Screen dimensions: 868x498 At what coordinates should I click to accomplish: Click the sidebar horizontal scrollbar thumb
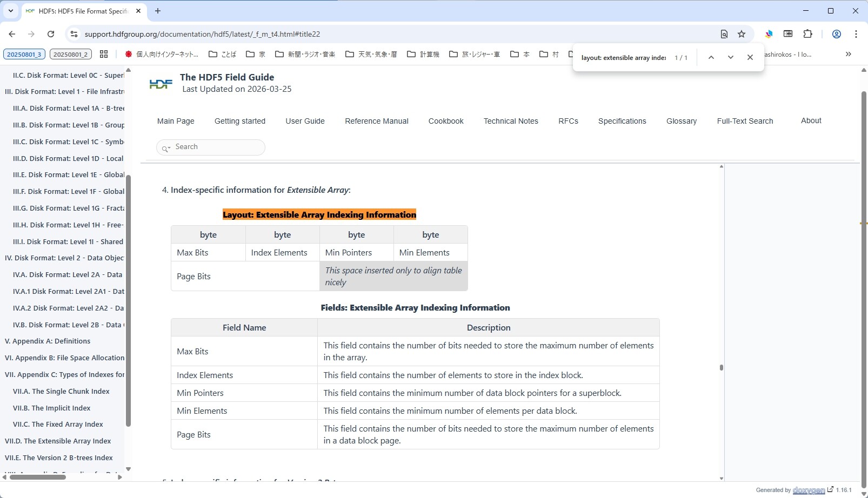tap(38, 477)
